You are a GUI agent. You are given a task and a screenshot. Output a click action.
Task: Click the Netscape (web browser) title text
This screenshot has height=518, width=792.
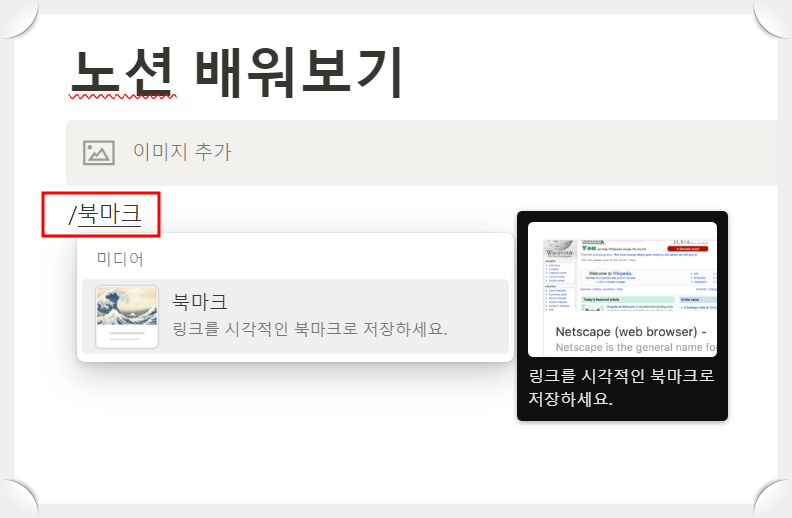631,332
